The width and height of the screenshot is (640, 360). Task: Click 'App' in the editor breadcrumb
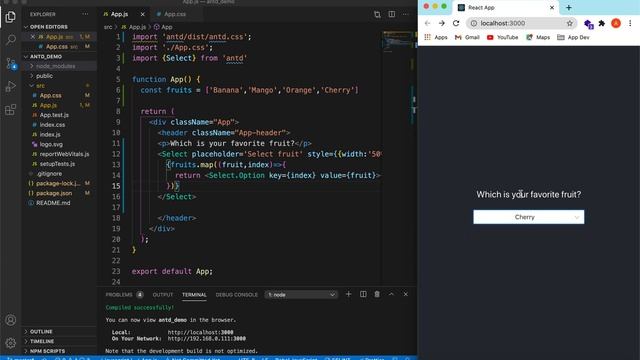pyautogui.click(x=167, y=27)
